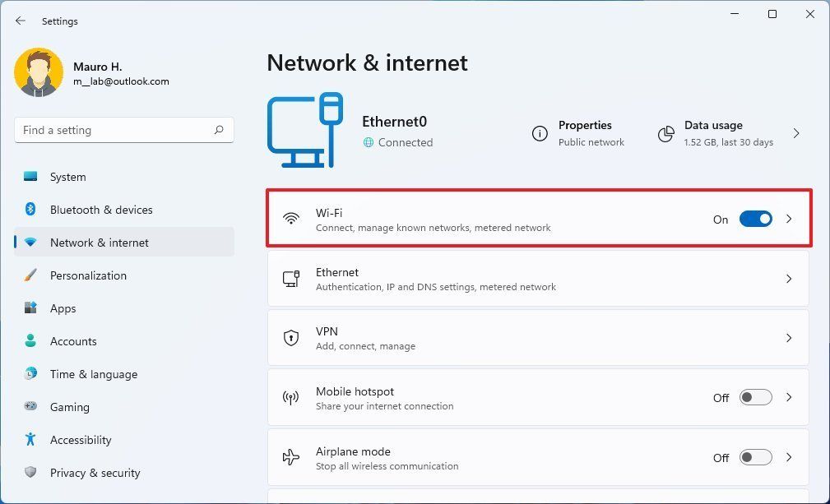The width and height of the screenshot is (830, 504).
Task: Turn off the Wi-Fi toggle
Action: click(x=755, y=219)
